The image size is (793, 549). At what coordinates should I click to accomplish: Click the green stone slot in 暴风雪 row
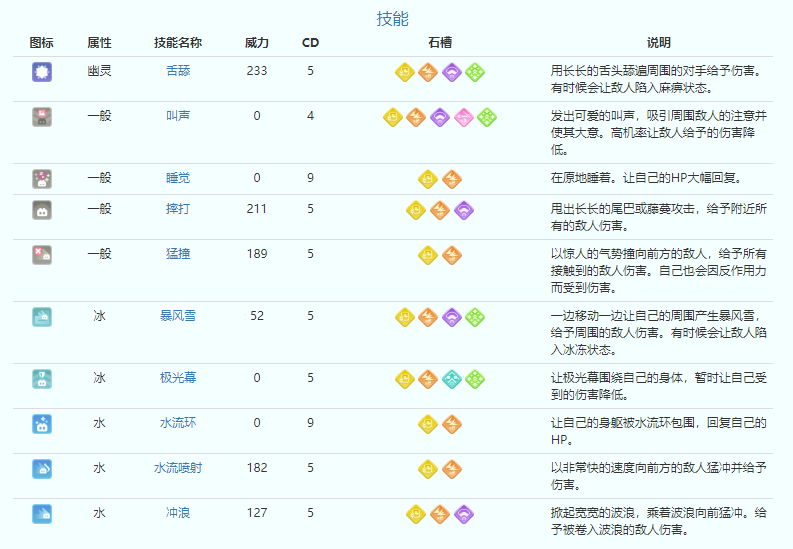[x=475, y=317]
